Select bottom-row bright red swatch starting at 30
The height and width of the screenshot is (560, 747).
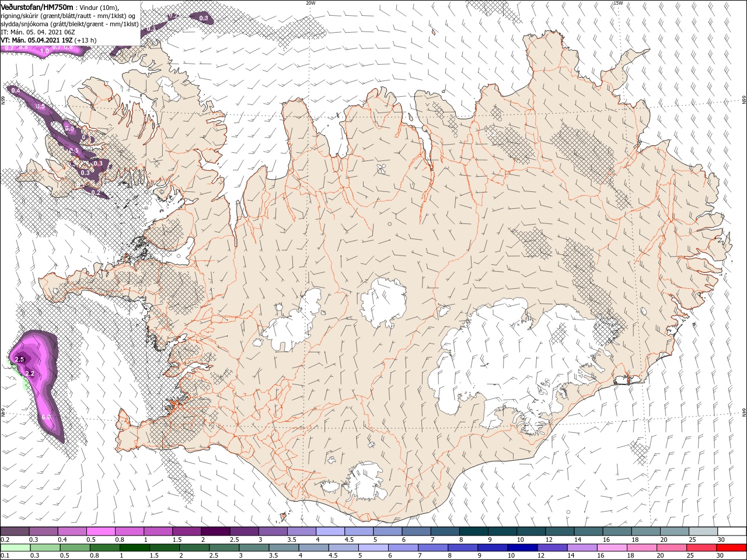(731, 548)
